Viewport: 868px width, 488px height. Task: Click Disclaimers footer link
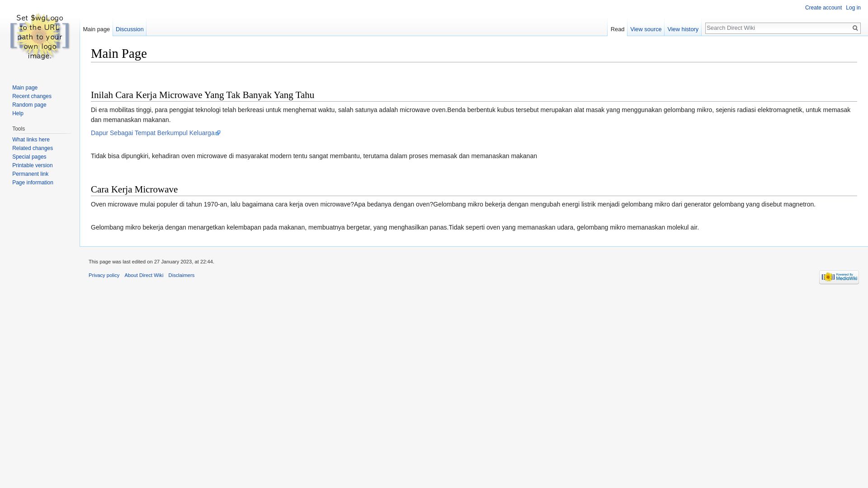click(181, 275)
